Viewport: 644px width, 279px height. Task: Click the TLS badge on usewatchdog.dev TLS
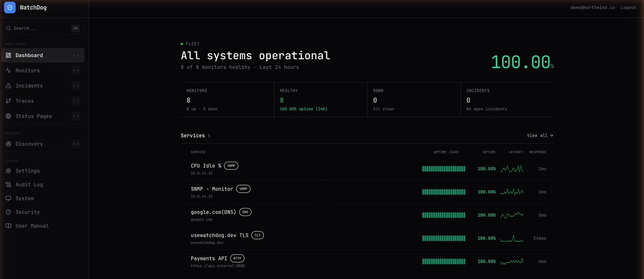[x=258, y=235]
